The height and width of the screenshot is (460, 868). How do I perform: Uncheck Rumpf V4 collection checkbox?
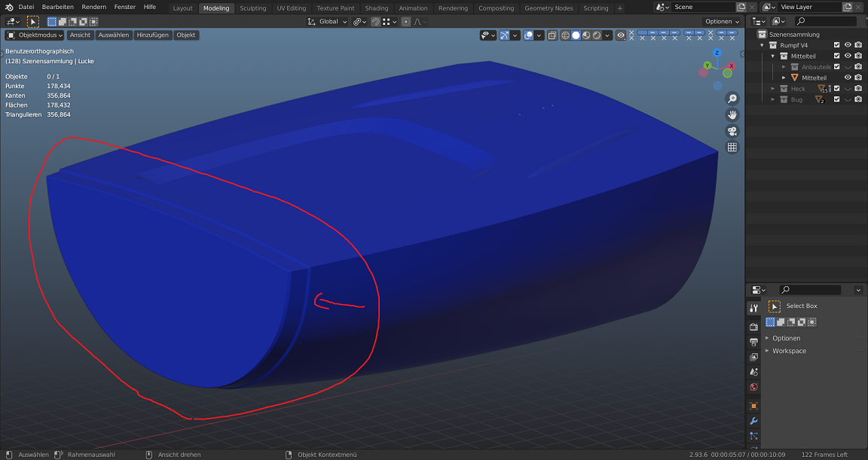(x=836, y=45)
